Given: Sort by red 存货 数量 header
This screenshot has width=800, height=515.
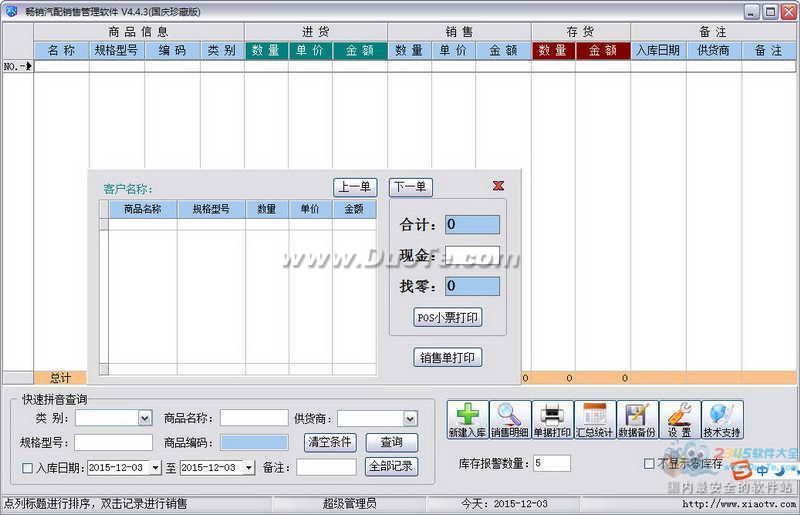Looking at the screenshot, I should tap(553, 50).
